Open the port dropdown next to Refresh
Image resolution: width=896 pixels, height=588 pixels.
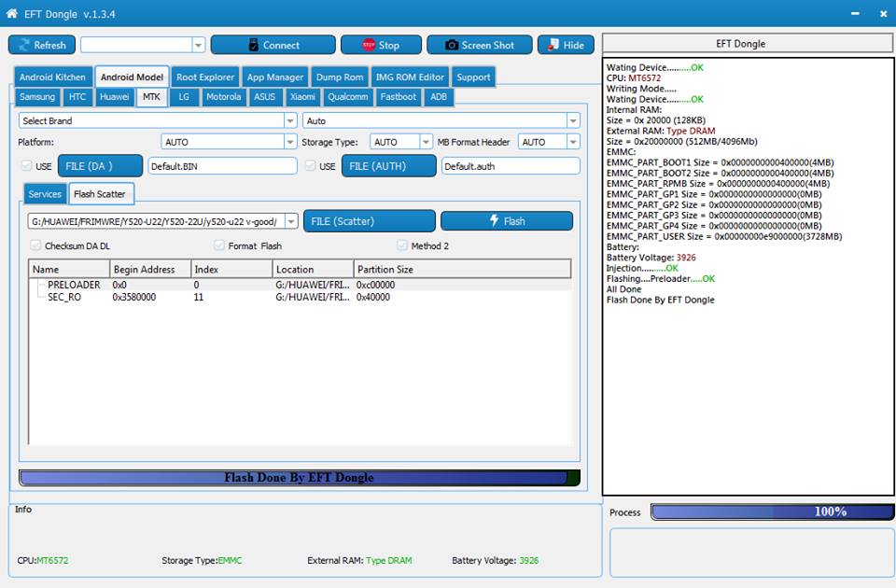[198, 45]
